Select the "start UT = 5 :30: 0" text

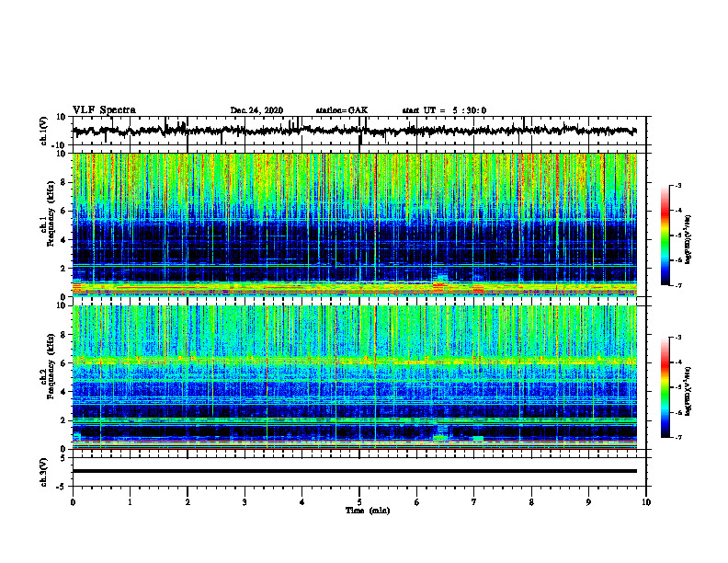444,110
